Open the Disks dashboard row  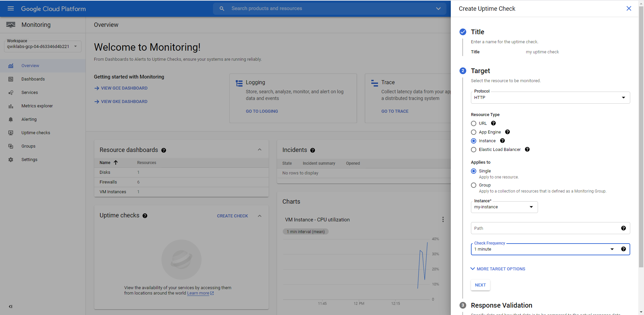(x=181, y=172)
